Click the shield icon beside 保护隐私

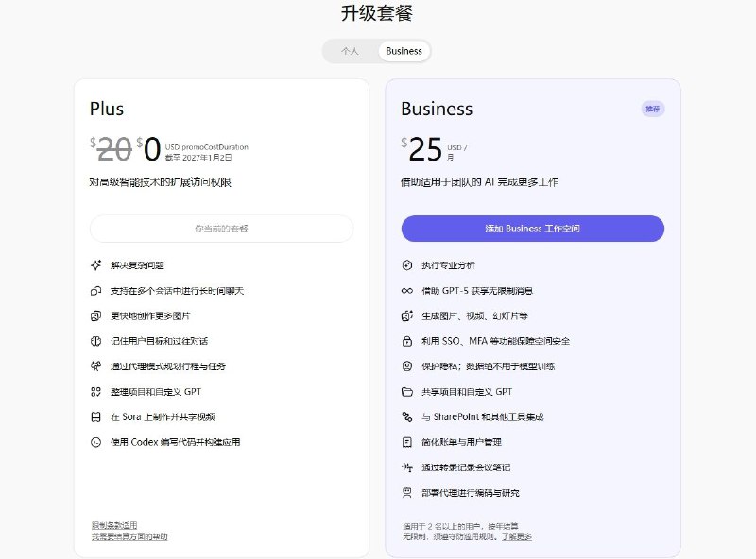pyautogui.click(x=406, y=366)
